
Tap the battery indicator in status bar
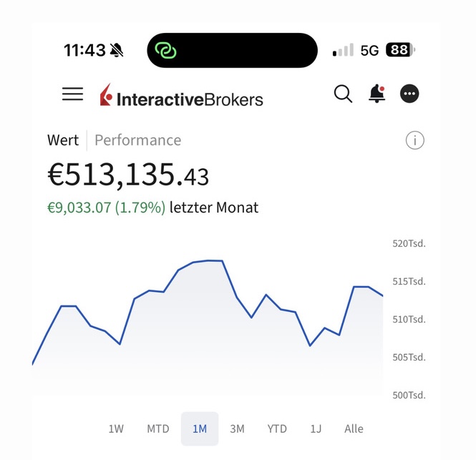399,50
